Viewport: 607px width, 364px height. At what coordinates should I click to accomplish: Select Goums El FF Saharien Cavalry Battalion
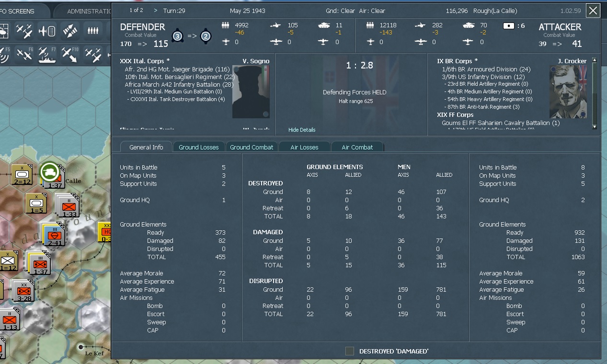pyautogui.click(x=501, y=123)
